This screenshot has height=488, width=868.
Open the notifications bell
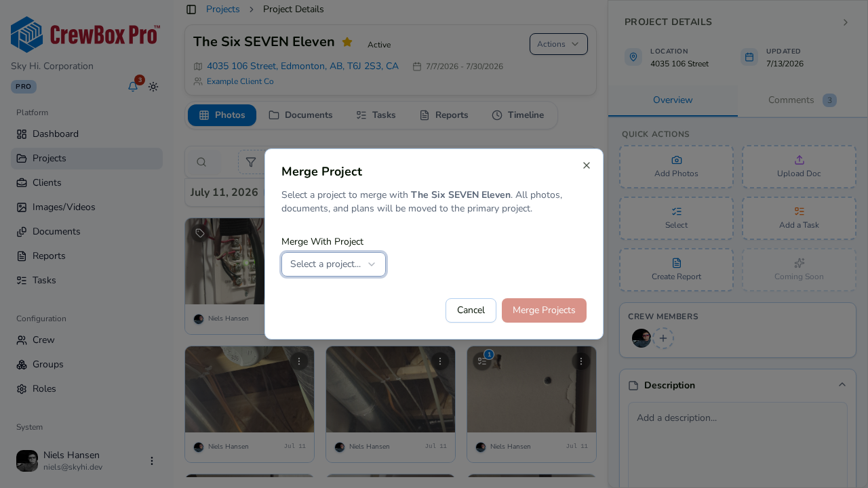133,87
